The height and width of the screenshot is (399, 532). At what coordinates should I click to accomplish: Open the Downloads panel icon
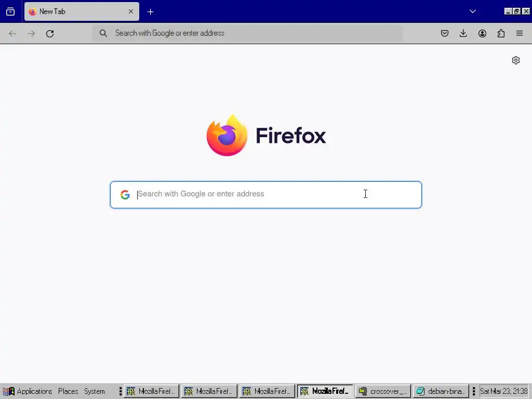tap(463, 33)
